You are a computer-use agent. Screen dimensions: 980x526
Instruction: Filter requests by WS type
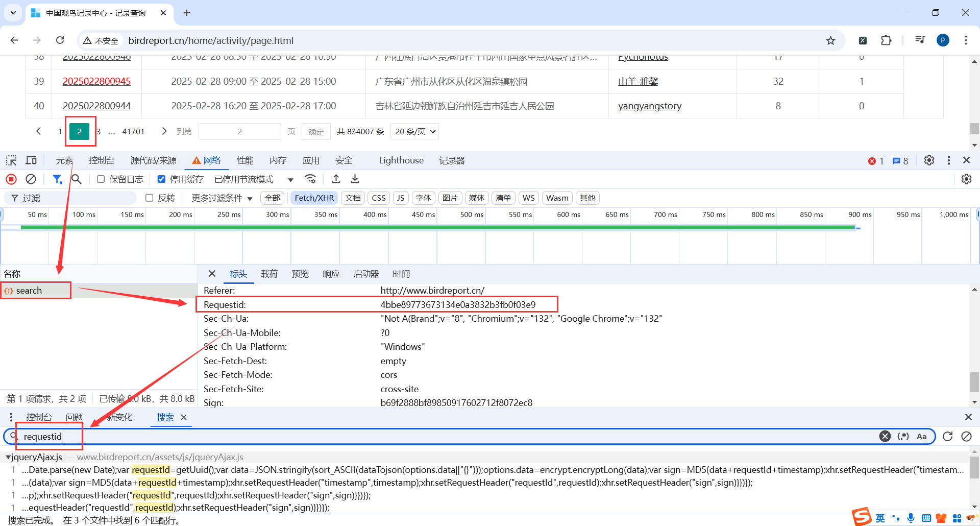pyautogui.click(x=529, y=198)
